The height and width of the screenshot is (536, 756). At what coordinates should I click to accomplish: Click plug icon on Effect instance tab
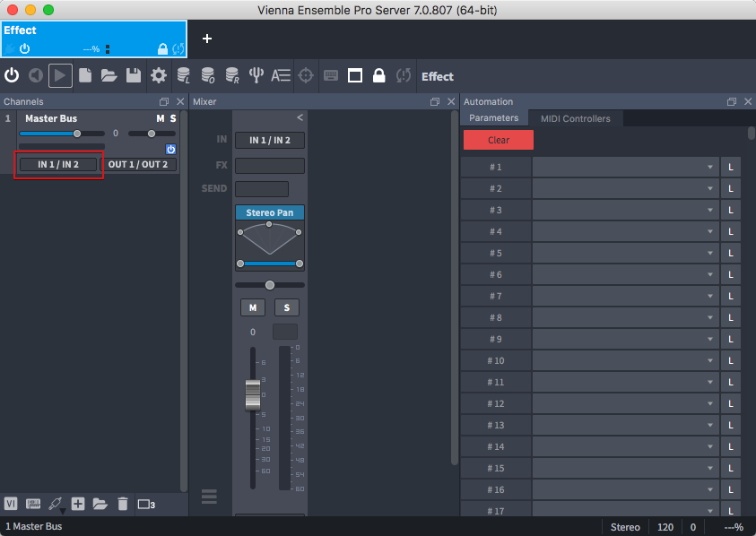[9, 48]
